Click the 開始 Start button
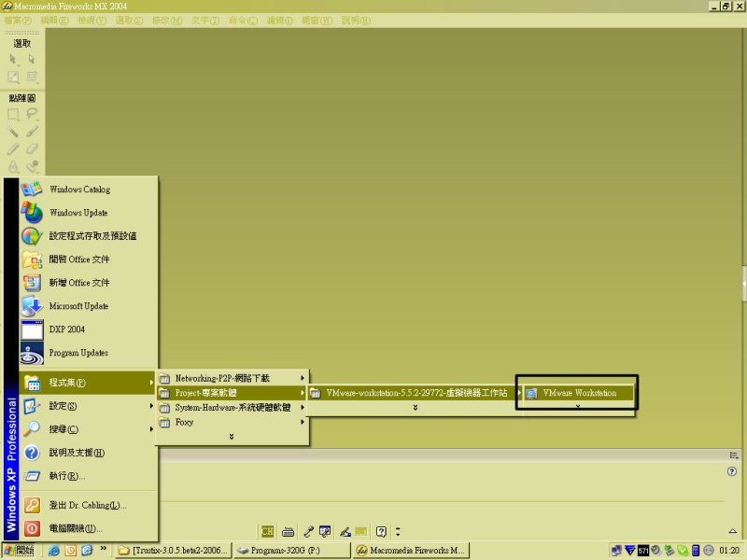This screenshot has height=560, width=747. 19,551
